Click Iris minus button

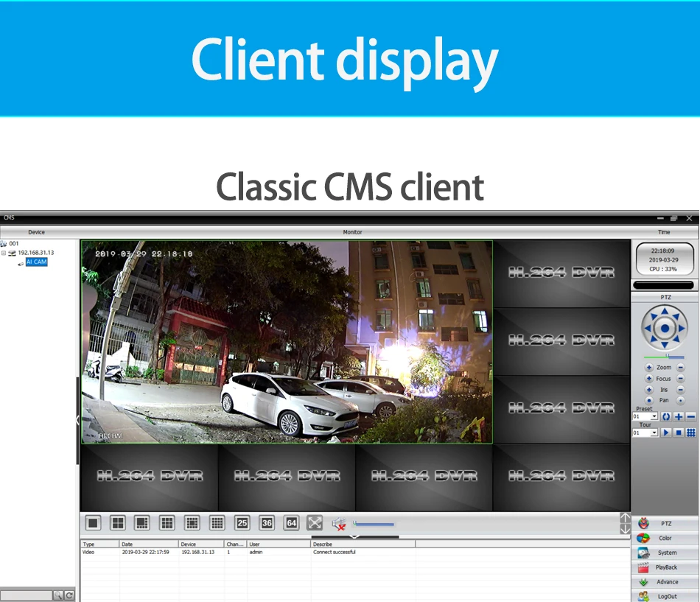680,390
